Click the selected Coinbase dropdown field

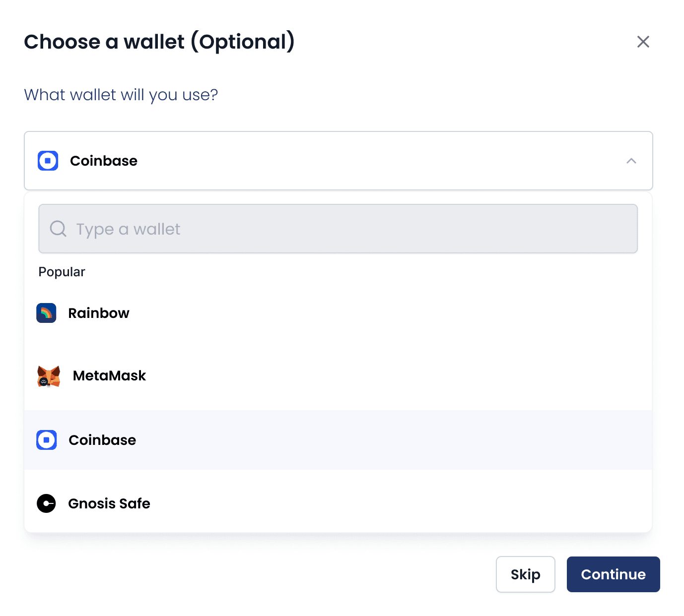click(x=338, y=161)
